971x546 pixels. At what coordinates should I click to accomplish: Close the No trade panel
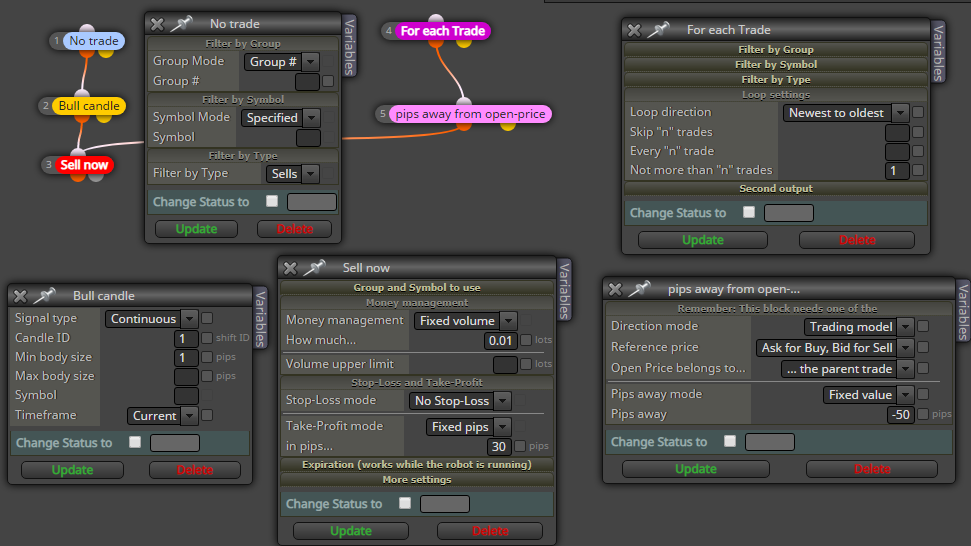pyautogui.click(x=157, y=24)
